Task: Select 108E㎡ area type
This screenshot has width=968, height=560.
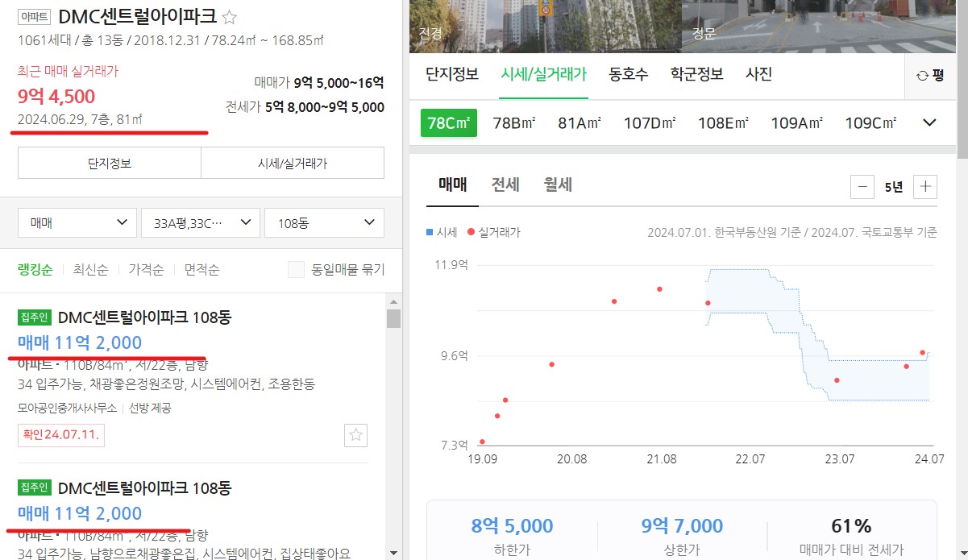Action: point(723,122)
